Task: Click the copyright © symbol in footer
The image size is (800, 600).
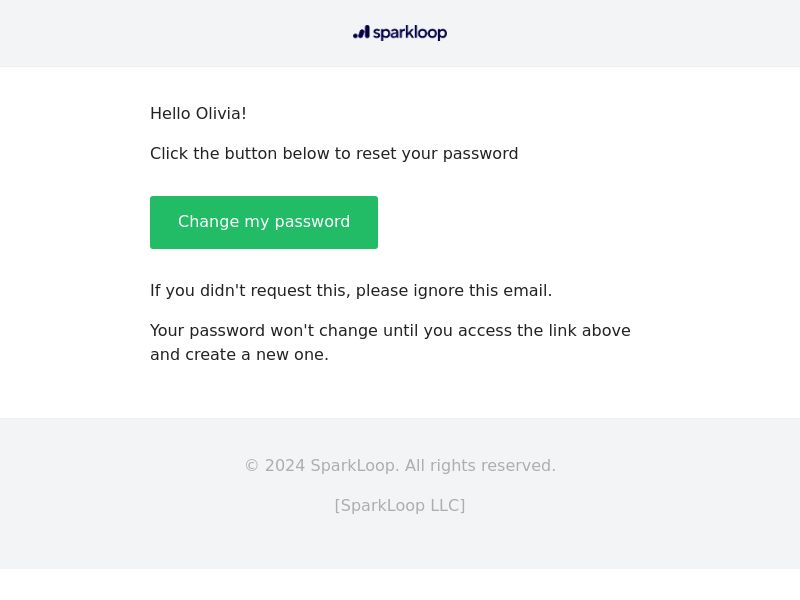Action: pyautogui.click(x=252, y=466)
